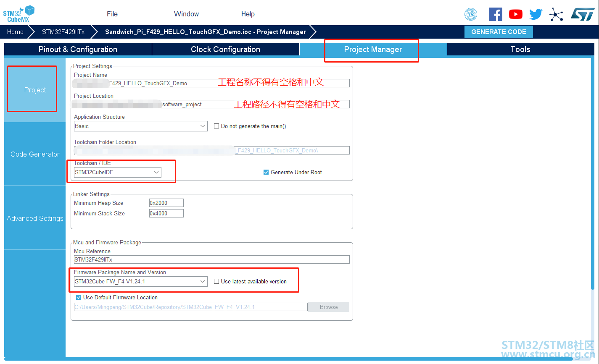This screenshot has height=364, width=599.
Task: Select the project file breadcrumb
Action: coord(206,32)
